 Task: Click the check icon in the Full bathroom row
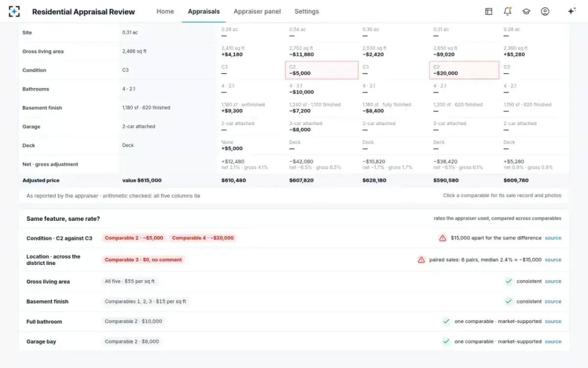446,321
